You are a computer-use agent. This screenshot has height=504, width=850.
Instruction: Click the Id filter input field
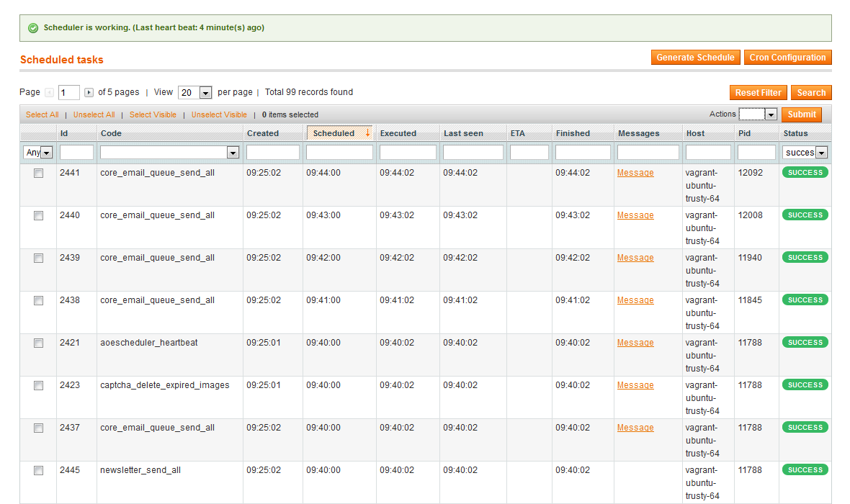pos(76,153)
